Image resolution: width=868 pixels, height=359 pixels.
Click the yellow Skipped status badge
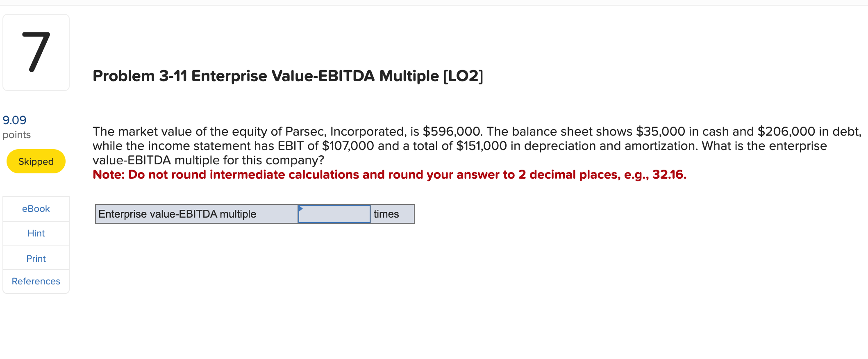tap(36, 161)
